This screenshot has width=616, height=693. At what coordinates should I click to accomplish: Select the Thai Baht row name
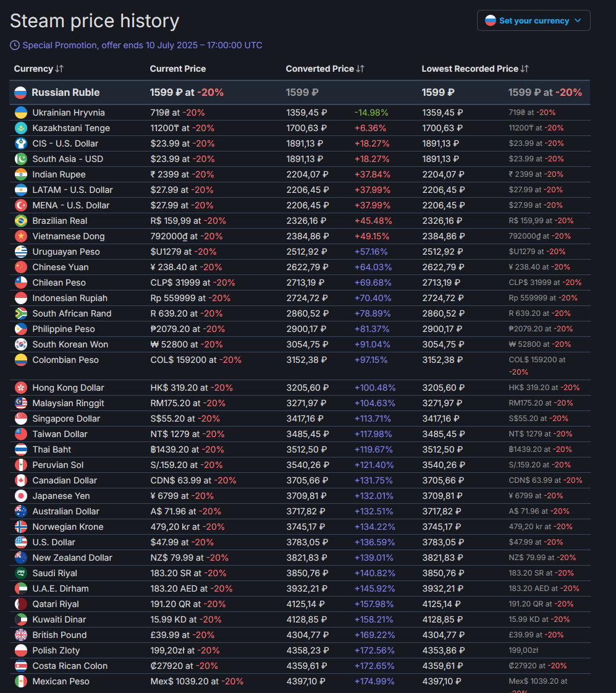[x=52, y=450]
